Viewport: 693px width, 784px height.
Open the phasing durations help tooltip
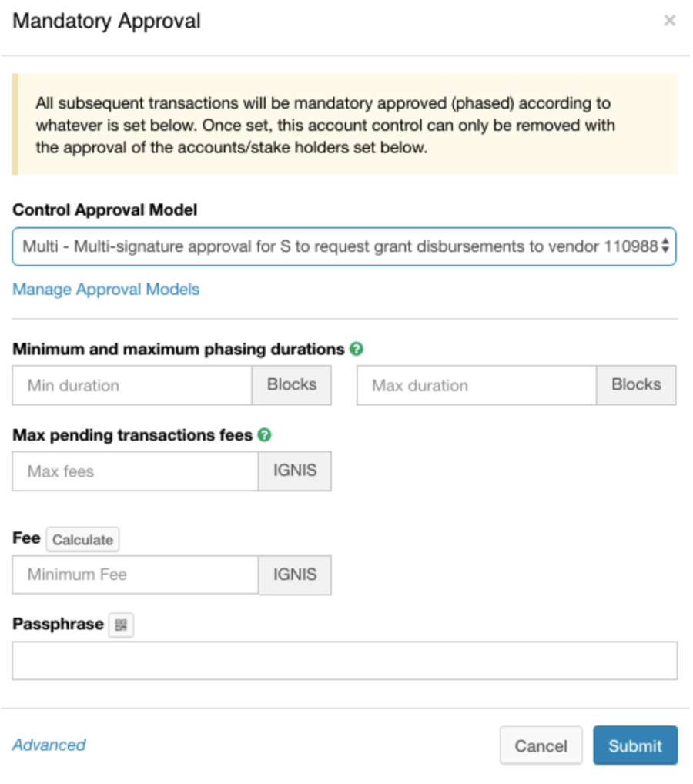354,349
